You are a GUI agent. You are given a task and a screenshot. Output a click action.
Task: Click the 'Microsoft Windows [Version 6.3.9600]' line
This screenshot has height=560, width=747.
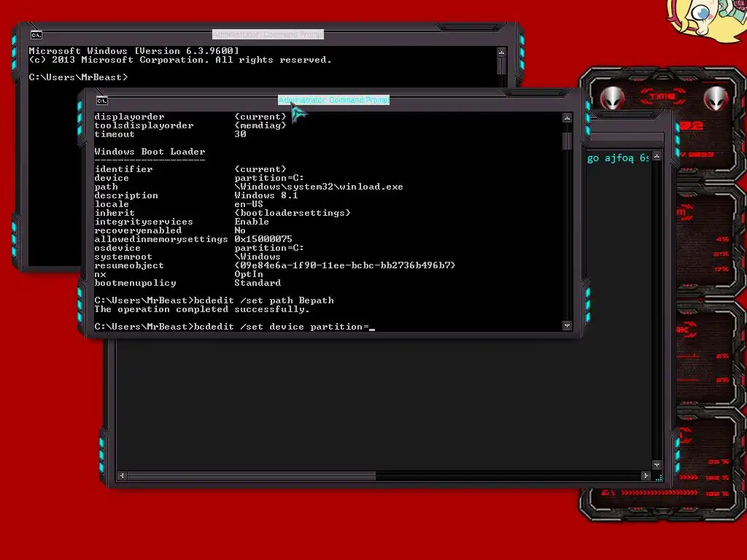134,51
